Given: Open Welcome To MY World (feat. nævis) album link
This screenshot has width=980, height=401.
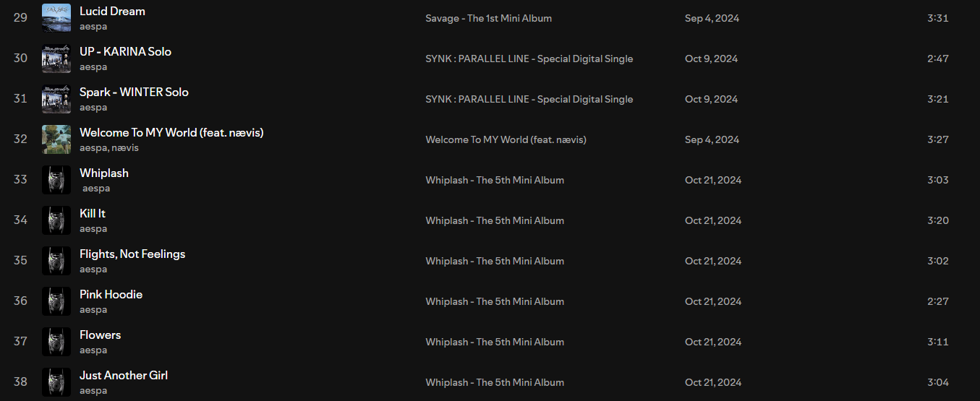Looking at the screenshot, I should (506, 139).
